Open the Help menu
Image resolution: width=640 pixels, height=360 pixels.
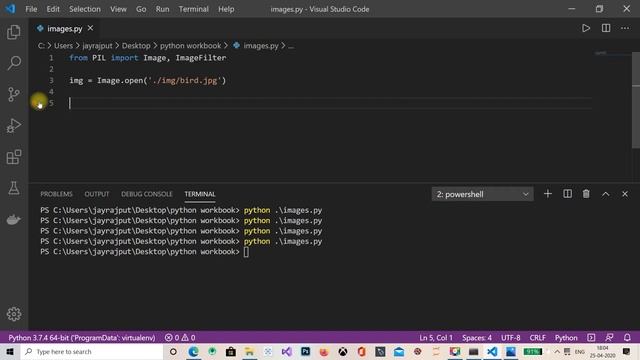tap(226, 9)
